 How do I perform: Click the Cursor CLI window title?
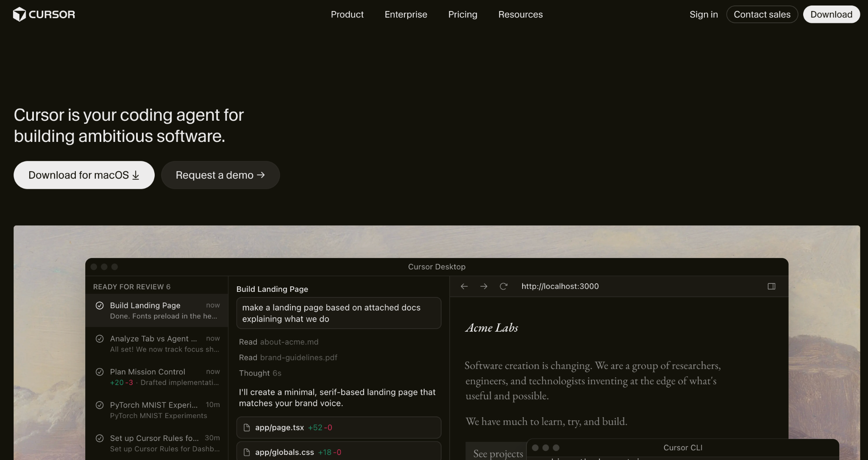[x=683, y=448]
